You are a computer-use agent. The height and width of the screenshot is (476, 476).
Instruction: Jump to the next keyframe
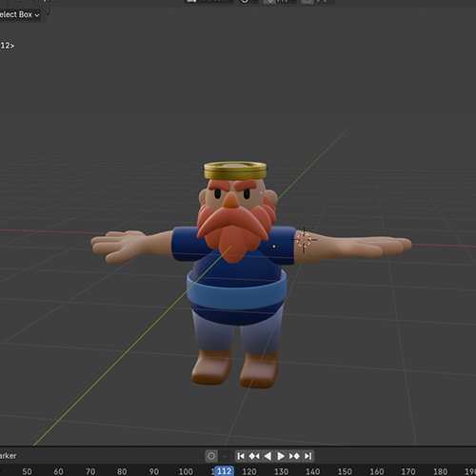[294, 456]
